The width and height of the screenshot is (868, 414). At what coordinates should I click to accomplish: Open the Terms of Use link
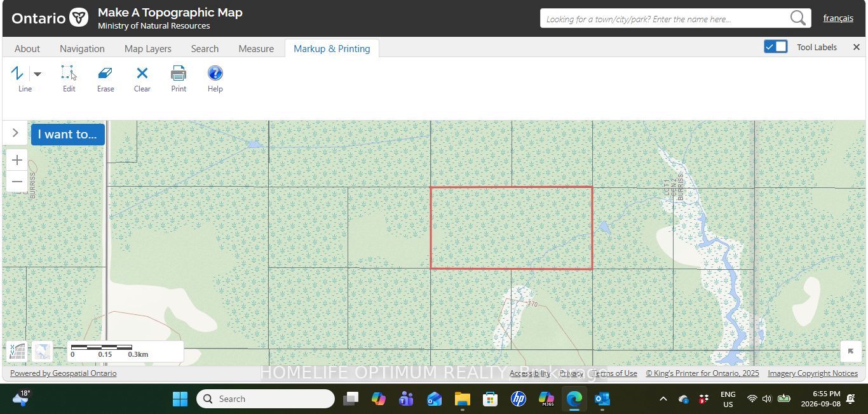615,373
